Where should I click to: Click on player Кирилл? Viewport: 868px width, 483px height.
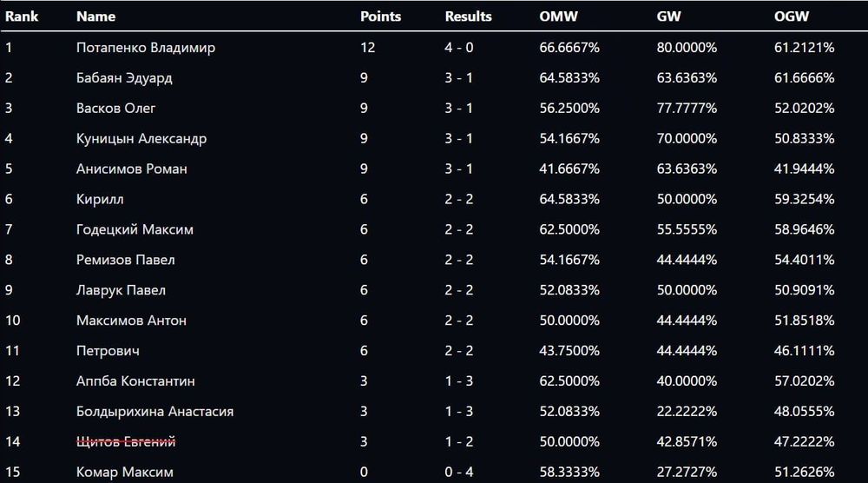coord(100,199)
